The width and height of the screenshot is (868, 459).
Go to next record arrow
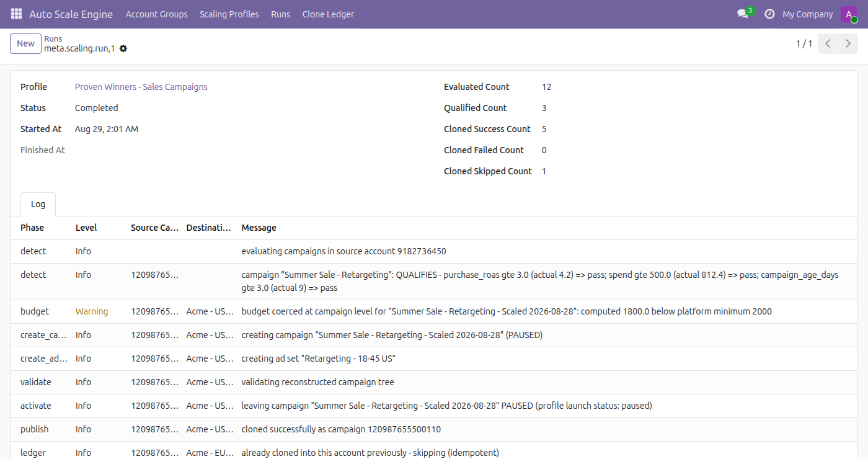point(848,43)
